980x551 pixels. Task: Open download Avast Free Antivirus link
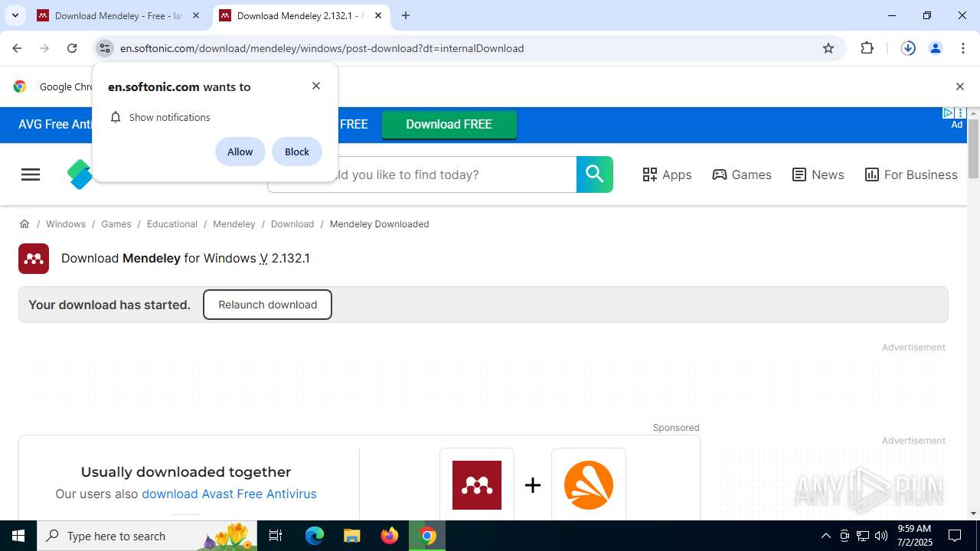[229, 494]
